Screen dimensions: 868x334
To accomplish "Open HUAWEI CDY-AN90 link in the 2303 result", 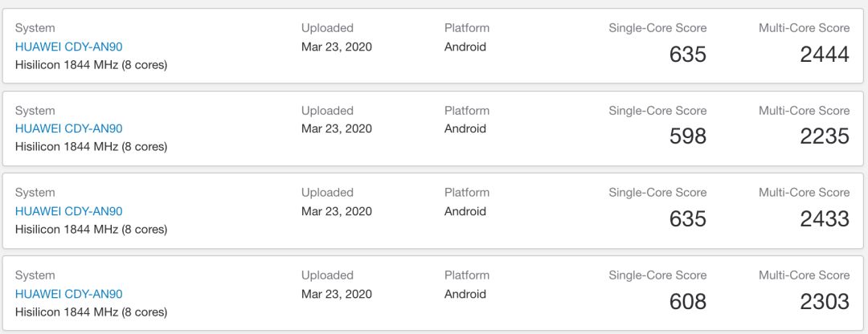I will (x=69, y=294).
